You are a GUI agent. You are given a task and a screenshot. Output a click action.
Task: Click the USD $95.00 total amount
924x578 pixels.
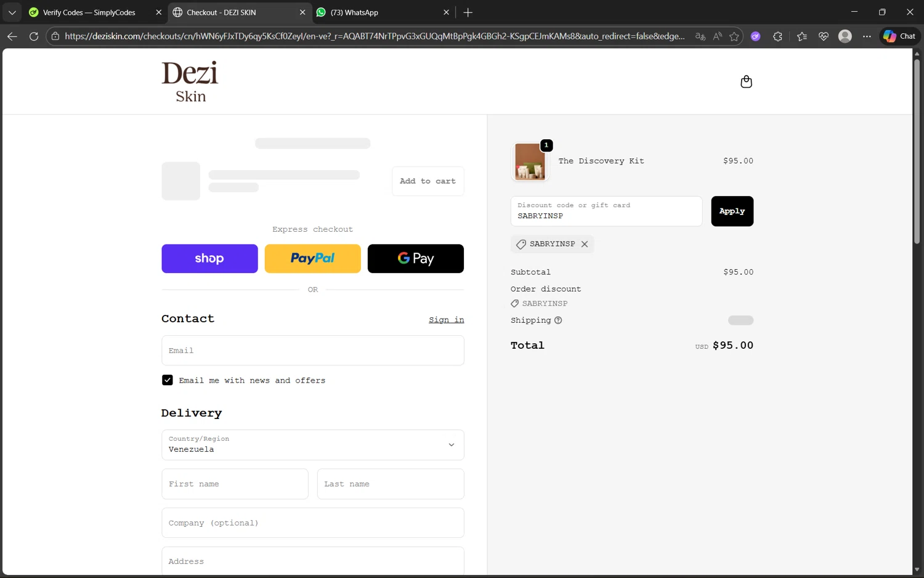pyautogui.click(x=724, y=346)
